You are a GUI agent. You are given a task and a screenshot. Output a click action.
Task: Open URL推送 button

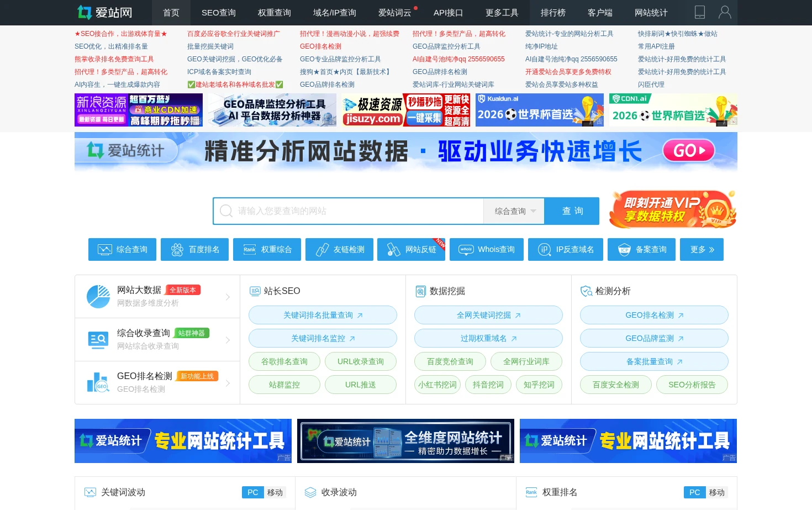click(x=361, y=385)
